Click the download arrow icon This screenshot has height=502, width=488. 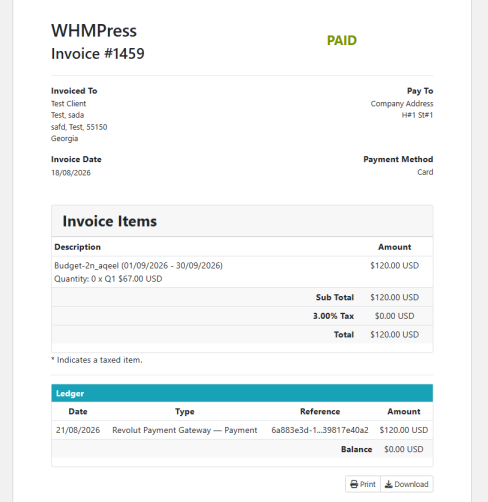click(x=389, y=484)
